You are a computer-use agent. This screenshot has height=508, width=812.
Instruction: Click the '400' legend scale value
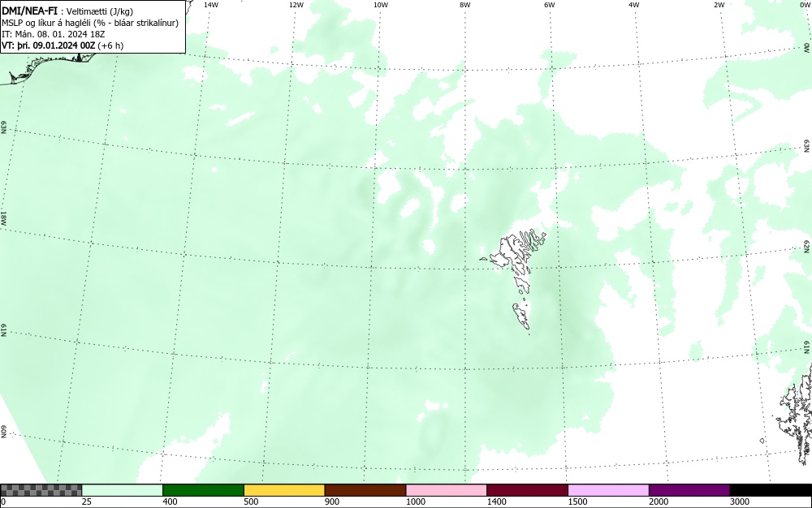pos(170,502)
